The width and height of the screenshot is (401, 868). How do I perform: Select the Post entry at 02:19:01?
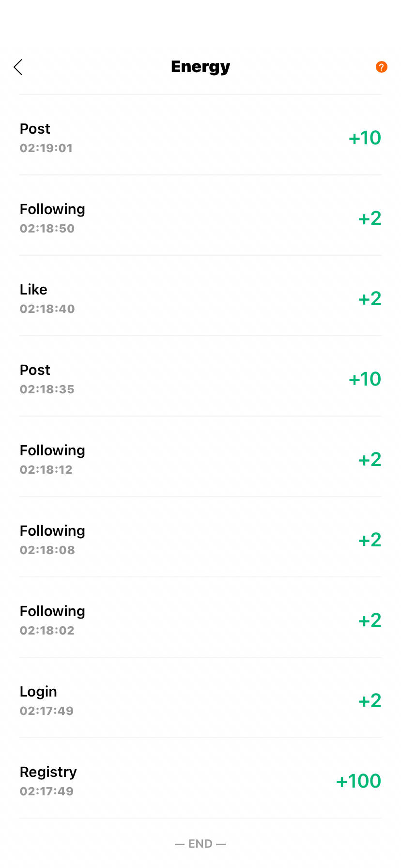coord(200,135)
